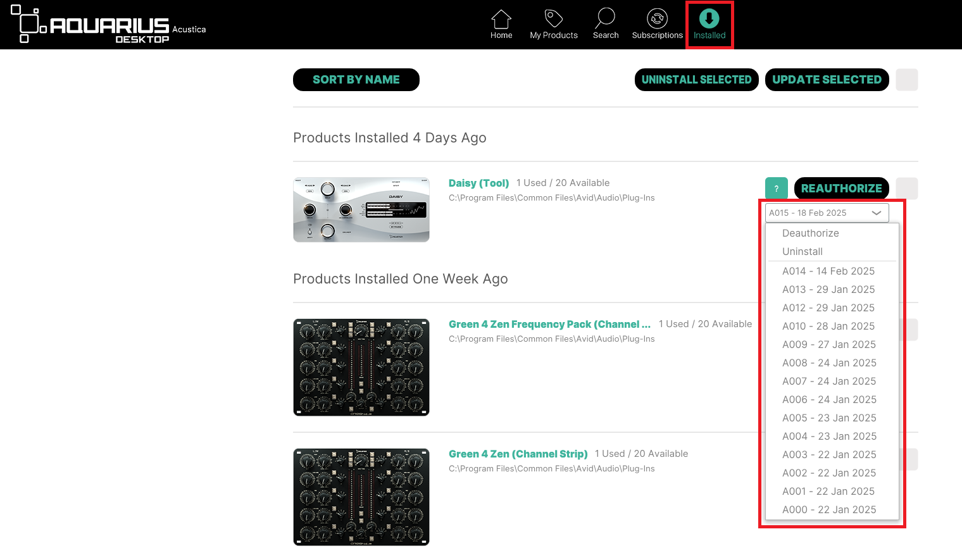Collapse the A015 - 18 Feb 2025 version dropdown
Viewport: 962px width, 560px height.
tap(827, 213)
